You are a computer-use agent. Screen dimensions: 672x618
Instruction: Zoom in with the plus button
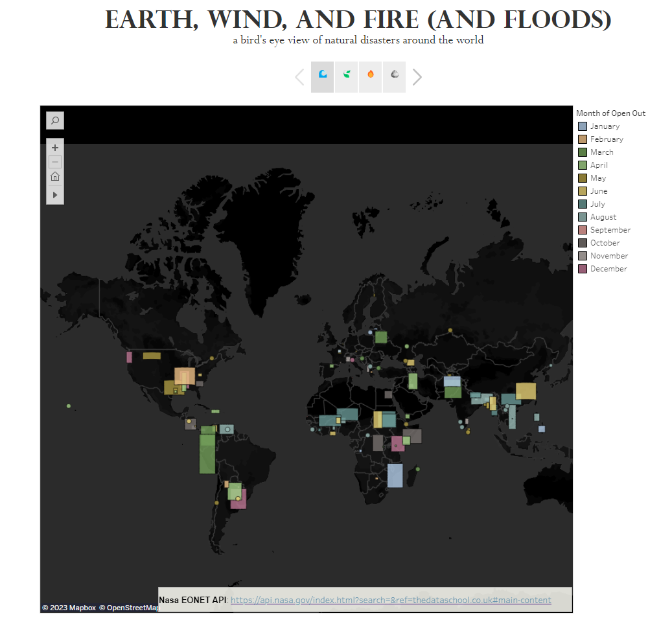pyautogui.click(x=55, y=148)
